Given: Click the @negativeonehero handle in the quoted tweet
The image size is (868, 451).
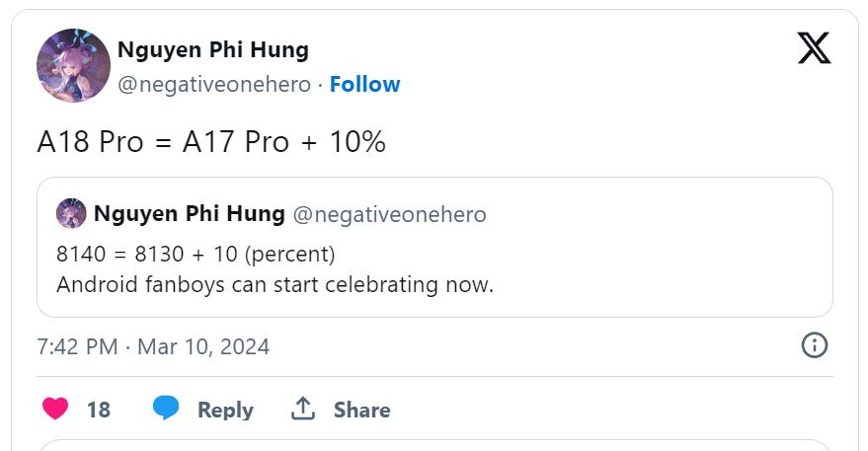Looking at the screenshot, I should click(x=390, y=213).
